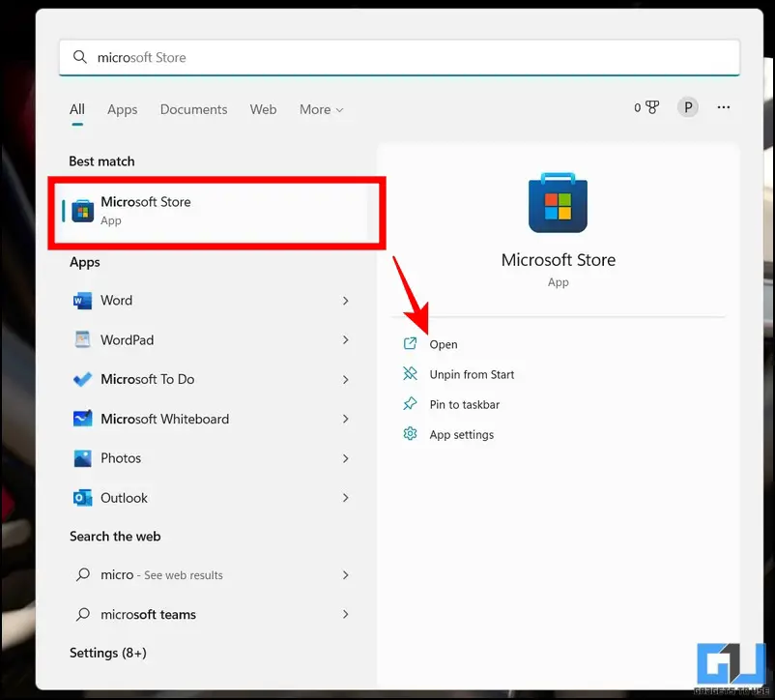Click the search icon beside micro web result

click(82, 574)
